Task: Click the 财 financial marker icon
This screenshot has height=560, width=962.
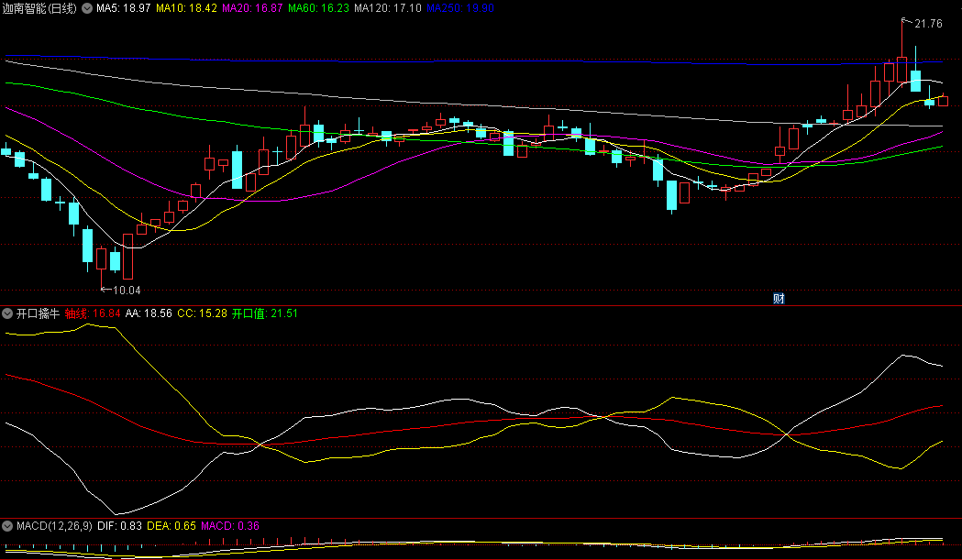Action: click(779, 299)
